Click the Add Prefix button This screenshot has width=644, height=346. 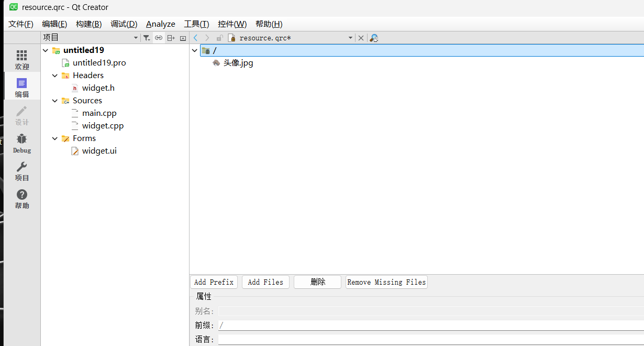pos(214,282)
